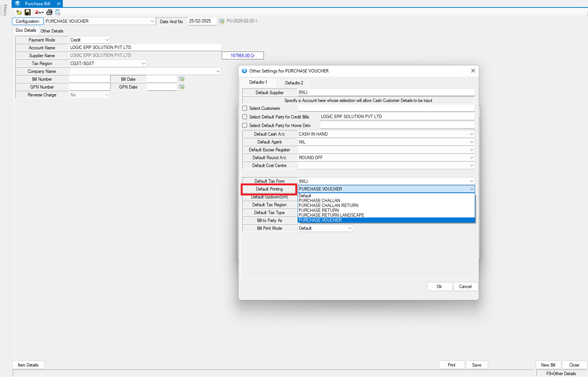The height and width of the screenshot is (377, 588).
Task: Click into the Bill Number field
Action: (90, 79)
